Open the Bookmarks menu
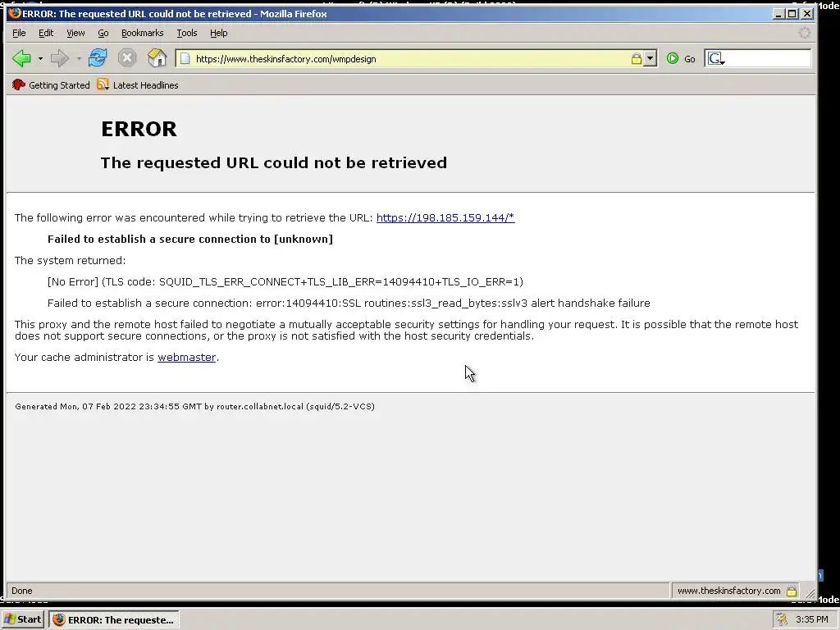Screen dimensions: 840x630 pyautogui.click(x=143, y=33)
